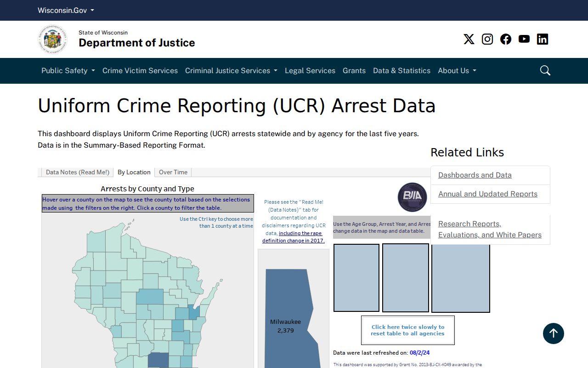Expand the About Us menu
Screen dimensions: 588x368
pos(457,70)
